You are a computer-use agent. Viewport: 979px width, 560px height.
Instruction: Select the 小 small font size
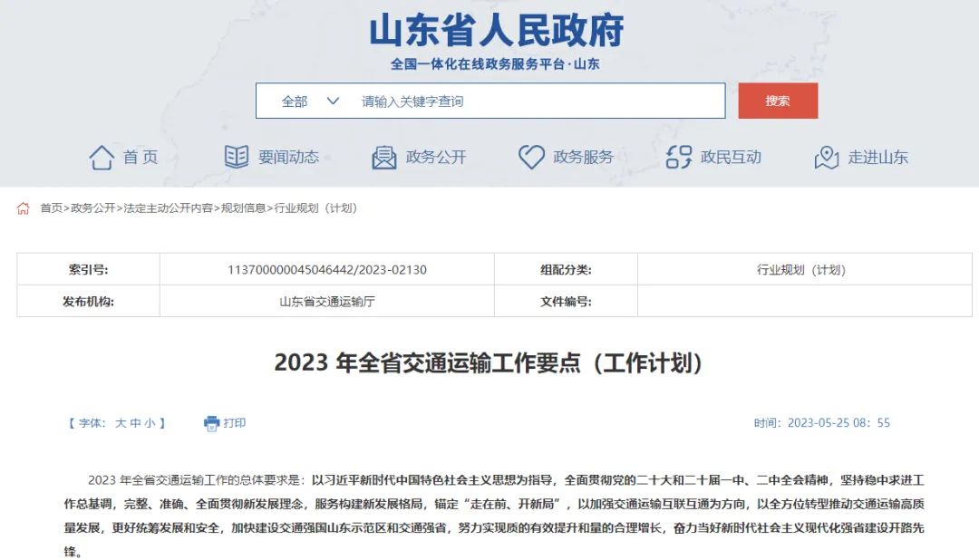click(x=150, y=423)
